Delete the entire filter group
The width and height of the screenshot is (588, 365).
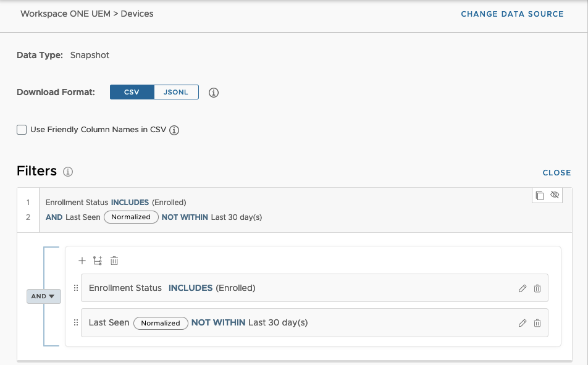pyautogui.click(x=114, y=261)
